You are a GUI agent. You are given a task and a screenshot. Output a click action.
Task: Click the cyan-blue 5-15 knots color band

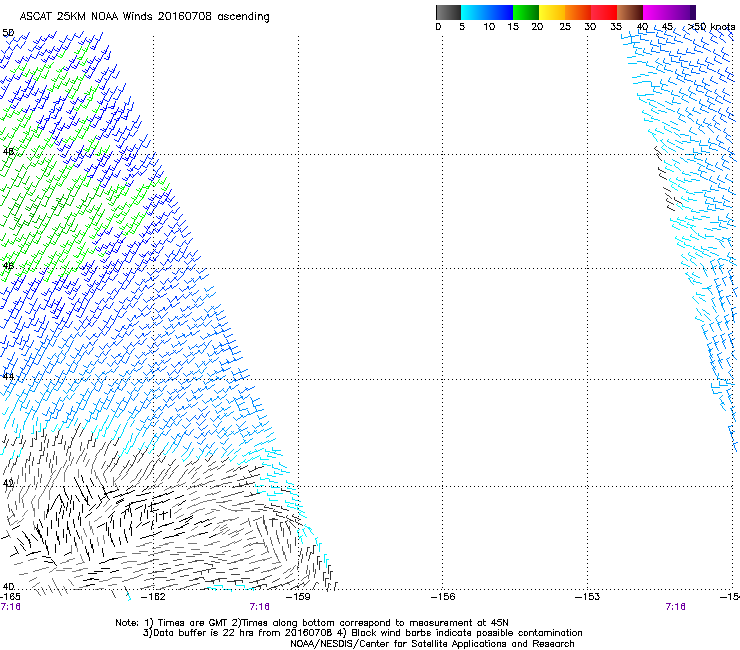(487, 12)
